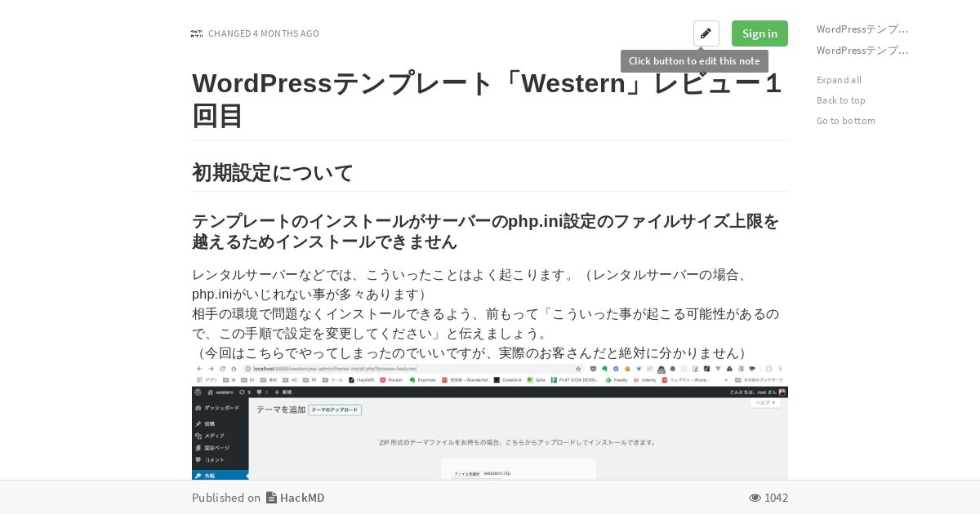Image resolution: width=980 pixels, height=514 pixels.
Task: Click Back to top link
Action: tap(841, 100)
